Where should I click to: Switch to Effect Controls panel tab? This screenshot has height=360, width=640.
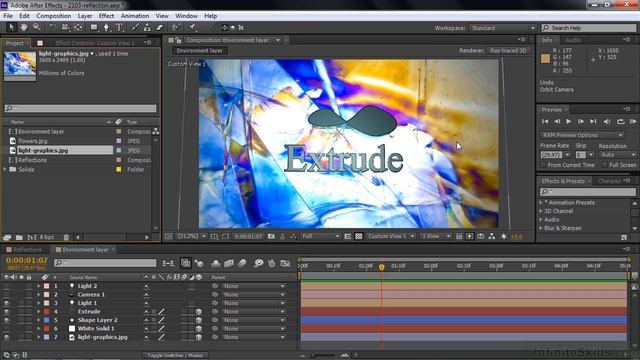[94, 43]
